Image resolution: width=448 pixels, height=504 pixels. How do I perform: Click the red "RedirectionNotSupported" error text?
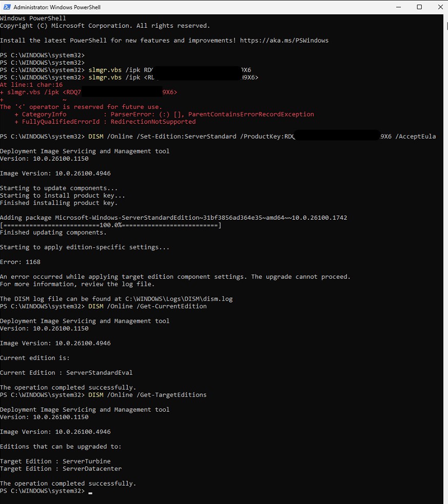pos(153,122)
